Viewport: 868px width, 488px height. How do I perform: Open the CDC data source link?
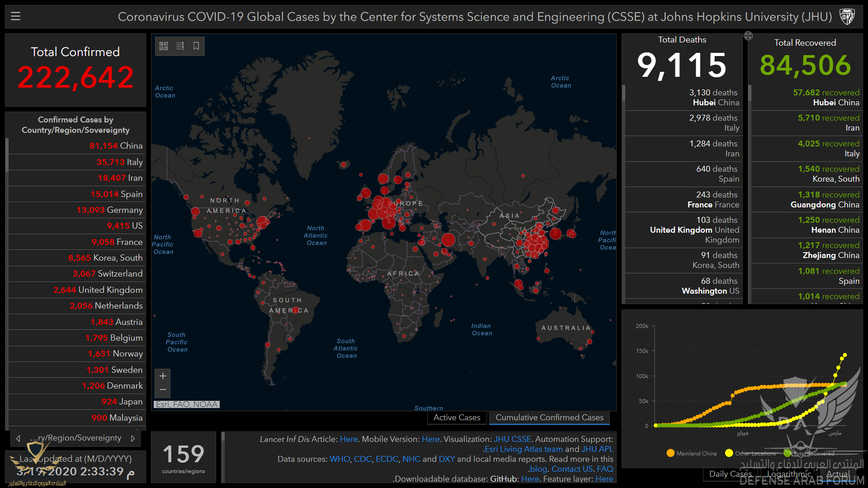pyautogui.click(x=363, y=459)
